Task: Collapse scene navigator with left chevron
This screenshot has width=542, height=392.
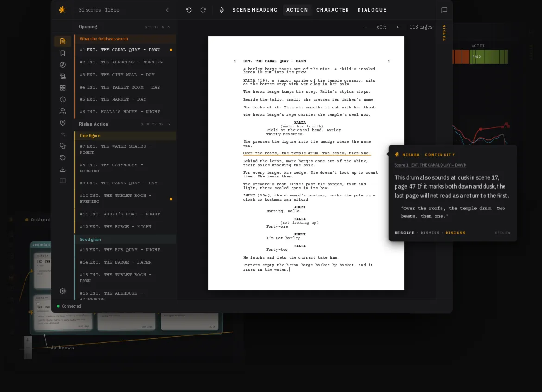Action: (x=167, y=10)
